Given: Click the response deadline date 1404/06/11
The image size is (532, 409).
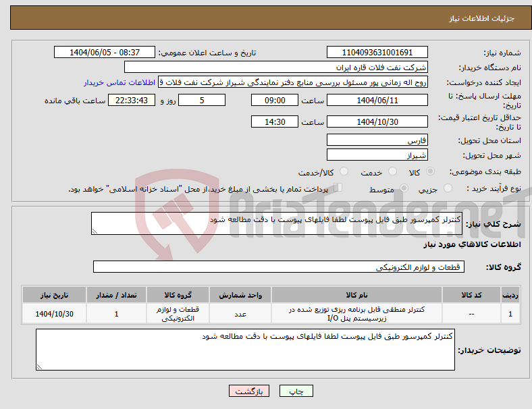Looking at the screenshot, I should click(377, 100).
